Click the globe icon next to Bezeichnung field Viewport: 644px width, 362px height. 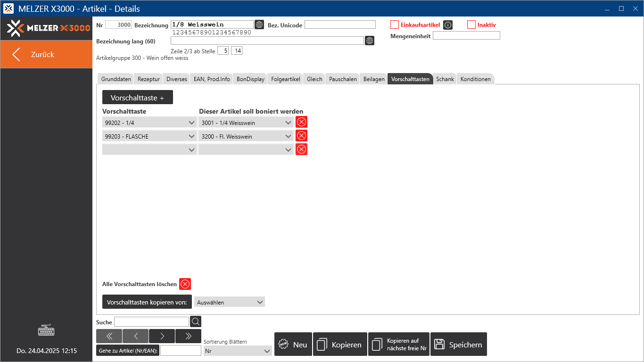pyautogui.click(x=259, y=25)
